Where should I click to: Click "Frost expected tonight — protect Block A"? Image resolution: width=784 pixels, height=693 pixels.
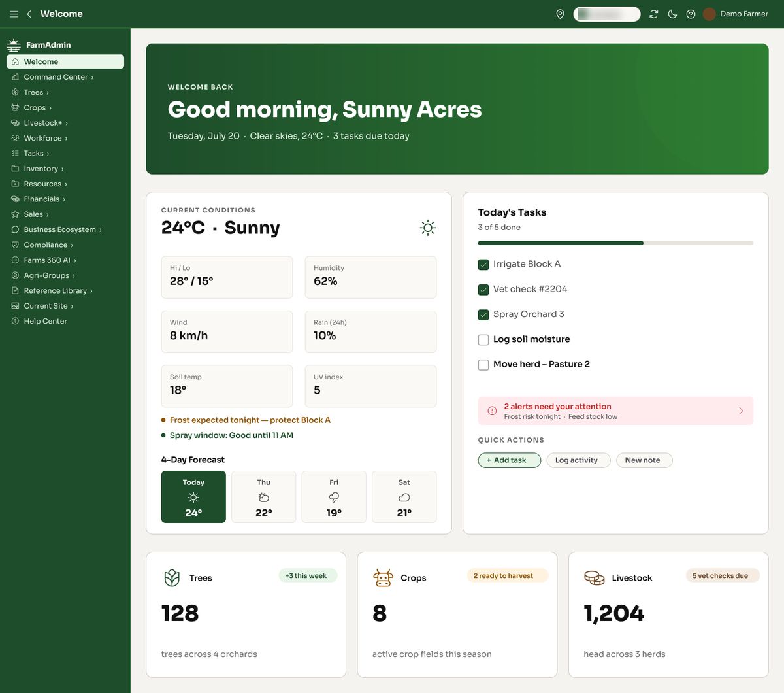(x=250, y=420)
